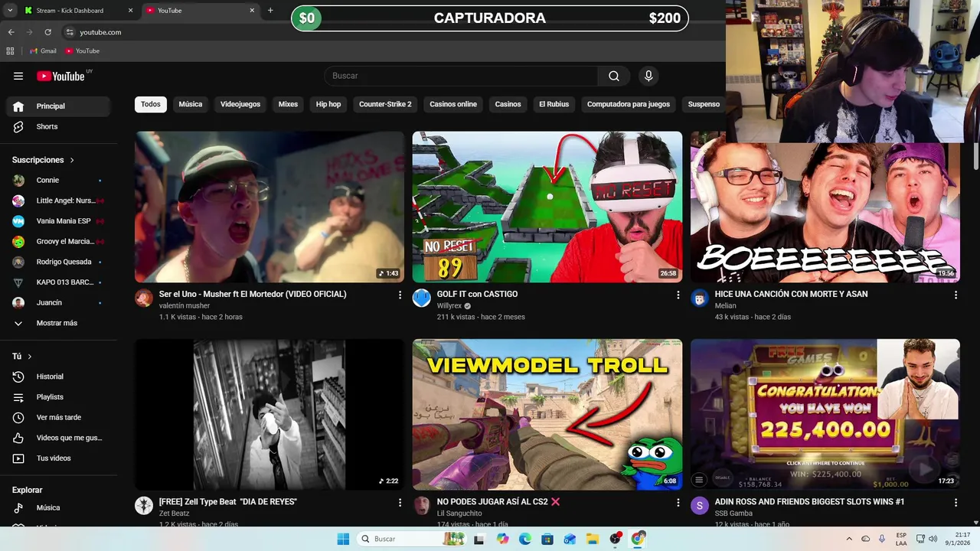Select the Mixes filter chip
The image size is (980, 551).
tap(288, 104)
